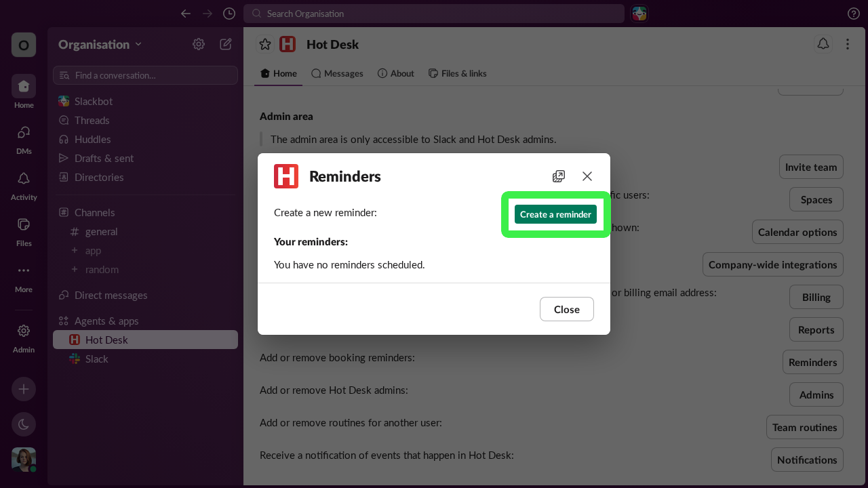The width and height of the screenshot is (868, 488).
Task: Click the Spaces button
Action: tap(816, 199)
